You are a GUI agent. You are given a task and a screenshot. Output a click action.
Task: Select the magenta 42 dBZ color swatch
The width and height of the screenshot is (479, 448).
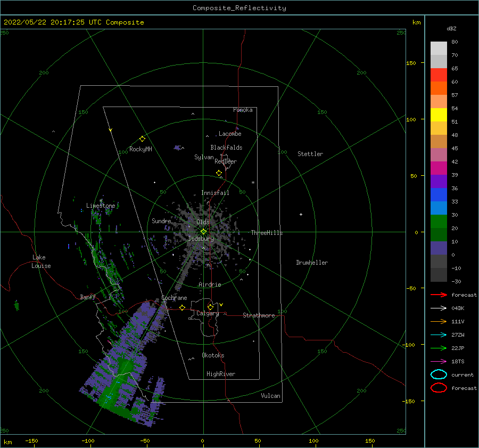[439, 168]
